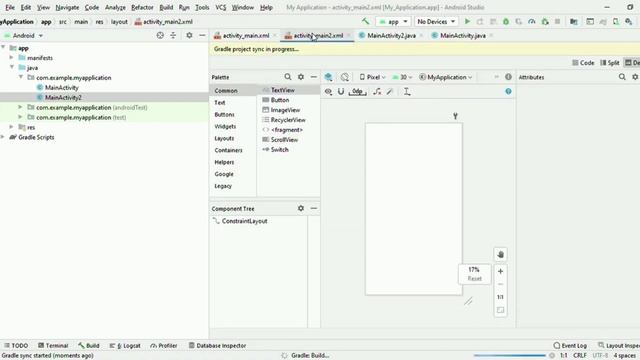The image size is (640, 360).
Task: Click the Stop process icon
Action: [557, 22]
